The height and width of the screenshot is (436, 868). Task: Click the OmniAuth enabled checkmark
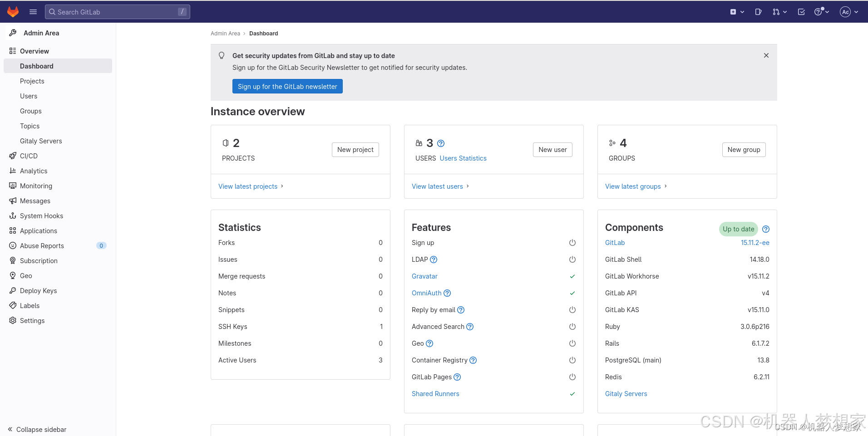pyautogui.click(x=572, y=293)
